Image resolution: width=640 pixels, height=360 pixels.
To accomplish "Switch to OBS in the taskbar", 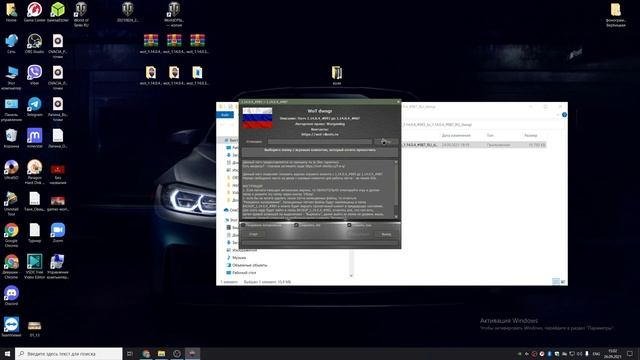I will (x=177, y=353).
